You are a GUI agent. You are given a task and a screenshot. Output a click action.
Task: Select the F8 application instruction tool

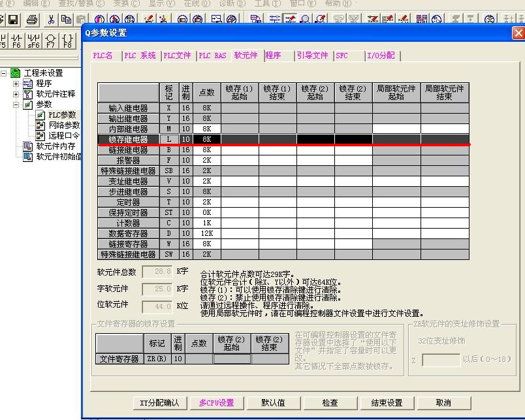coord(67,40)
